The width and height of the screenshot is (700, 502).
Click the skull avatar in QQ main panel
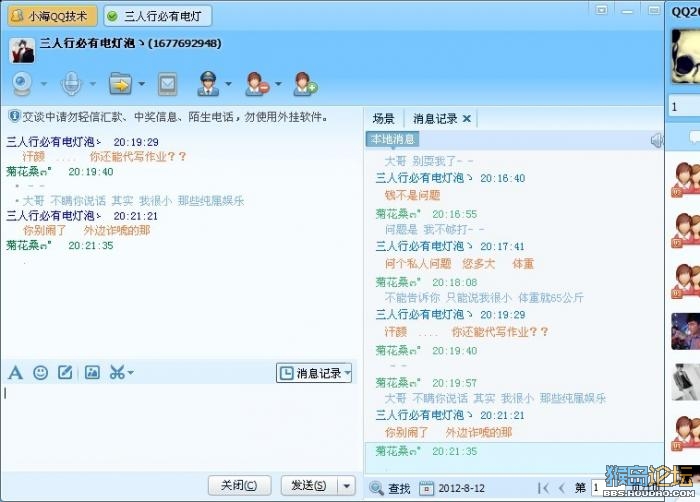pos(685,56)
